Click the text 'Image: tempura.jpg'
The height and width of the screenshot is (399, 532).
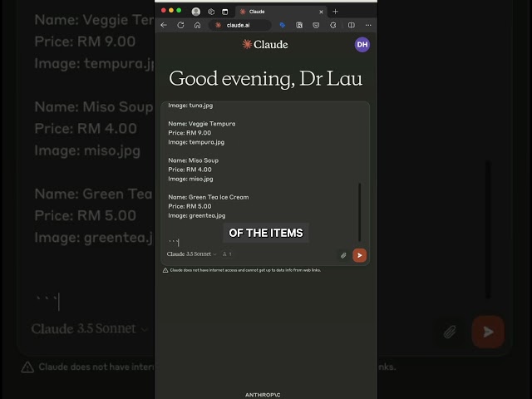(x=196, y=142)
